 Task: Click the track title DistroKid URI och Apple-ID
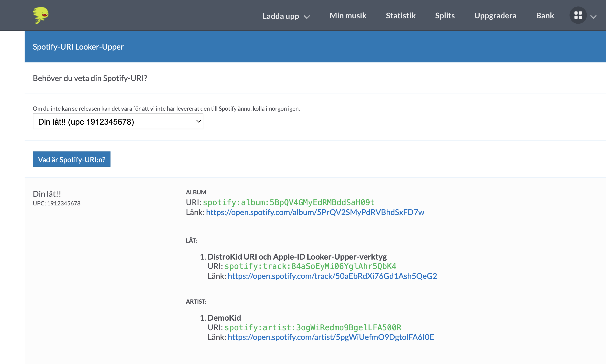tap(297, 257)
